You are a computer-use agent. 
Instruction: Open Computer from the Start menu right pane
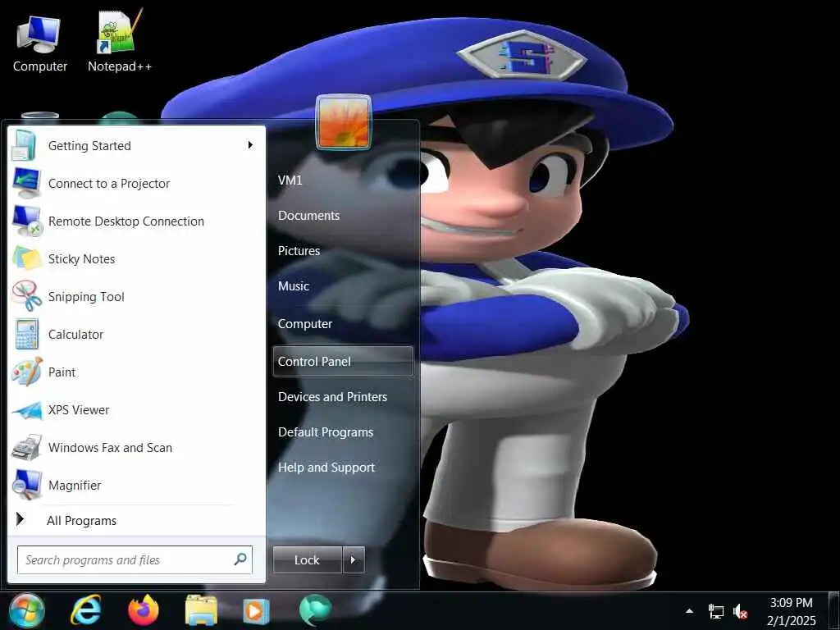pyautogui.click(x=305, y=323)
